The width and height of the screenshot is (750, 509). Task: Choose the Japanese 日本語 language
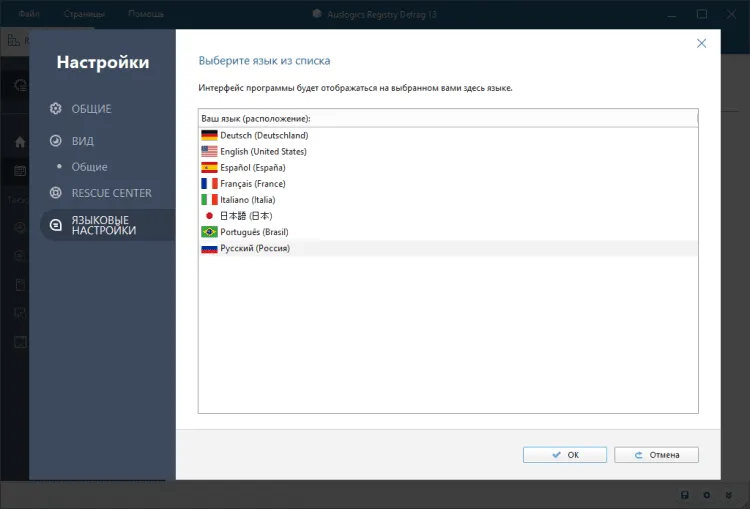(x=448, y=216)
